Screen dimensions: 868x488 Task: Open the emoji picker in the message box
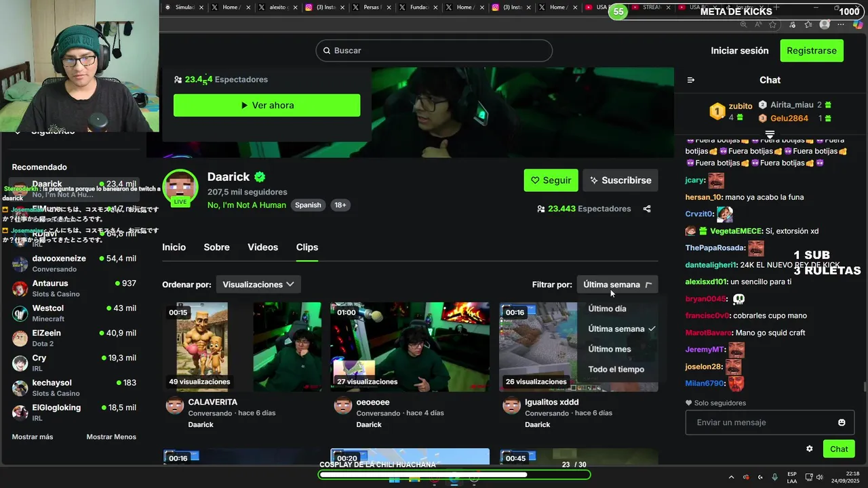tap(842, 422)
